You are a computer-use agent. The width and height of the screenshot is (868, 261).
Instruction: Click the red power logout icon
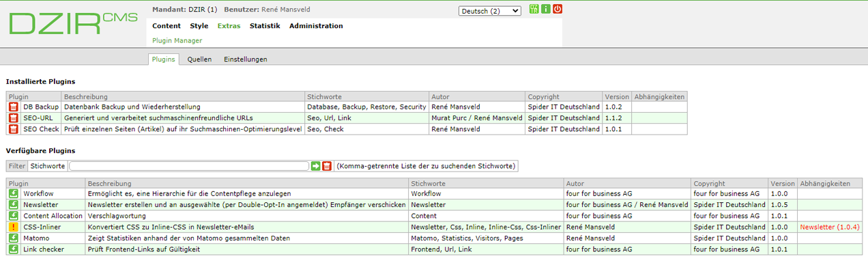tap(558, 10)
